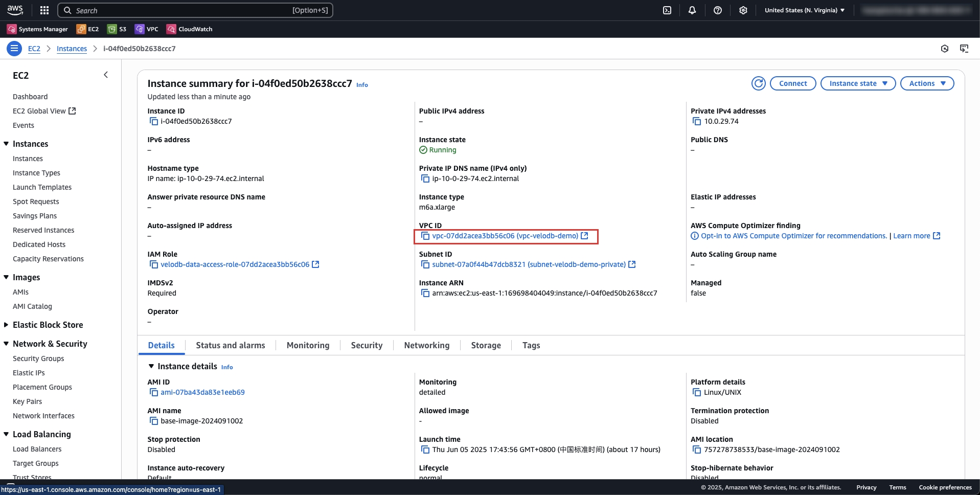
Task: Collapse the Load Balancing section
Action: (6, 434)
